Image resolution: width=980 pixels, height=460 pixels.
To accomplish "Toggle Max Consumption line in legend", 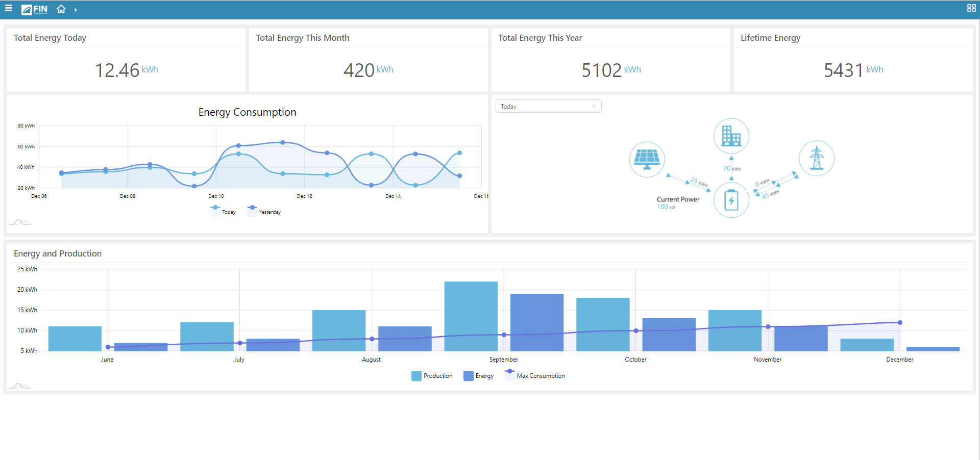I will coord(535,376).
